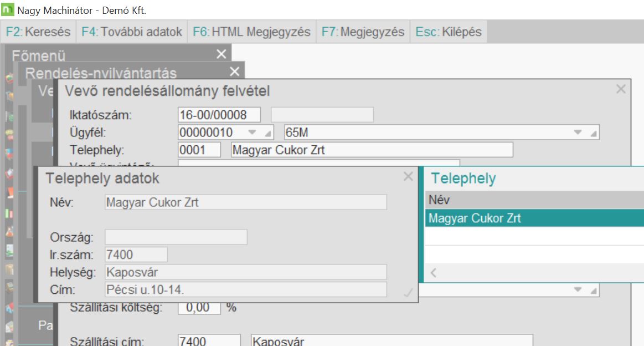Screen dimensions: 644x346
Task: Open F6: HTML Megjegyzés
Action: [x=251, y=32]
